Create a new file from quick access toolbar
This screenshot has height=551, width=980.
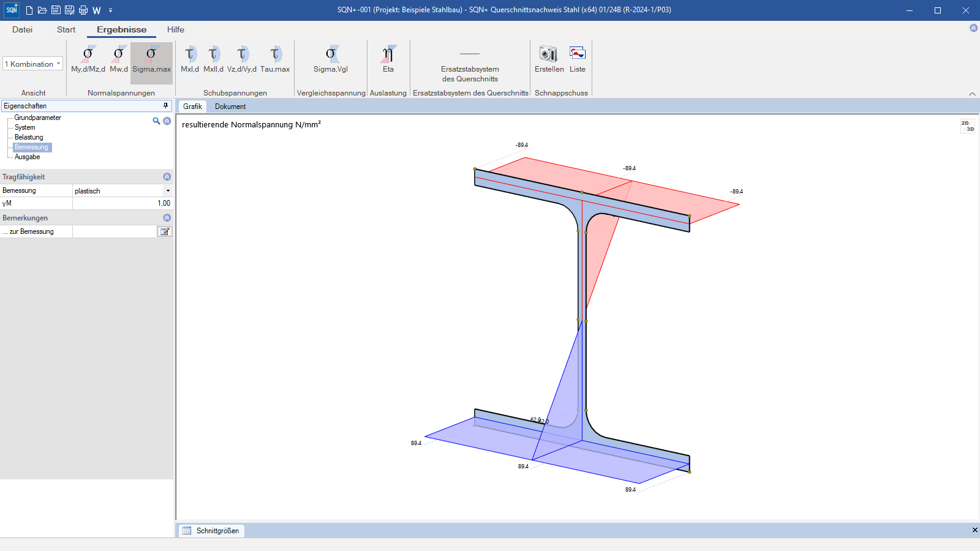(x=29, y=10)
